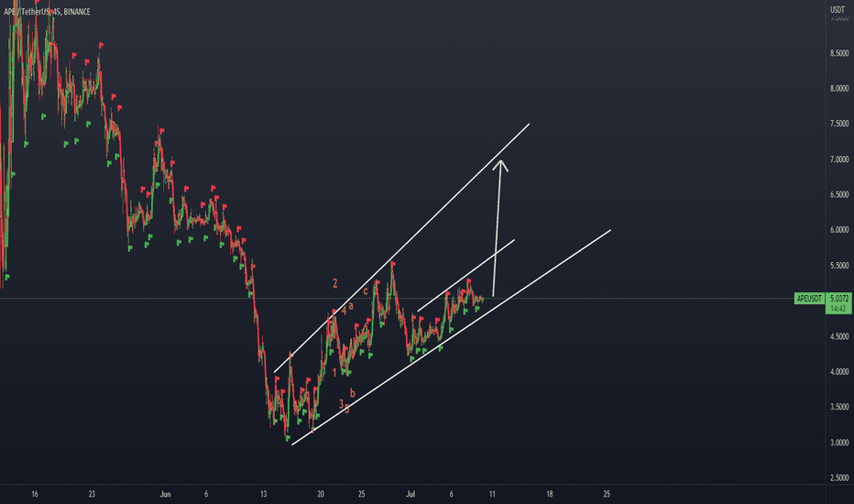
Task: Select the orange wave label c
Action: [366, 291]
